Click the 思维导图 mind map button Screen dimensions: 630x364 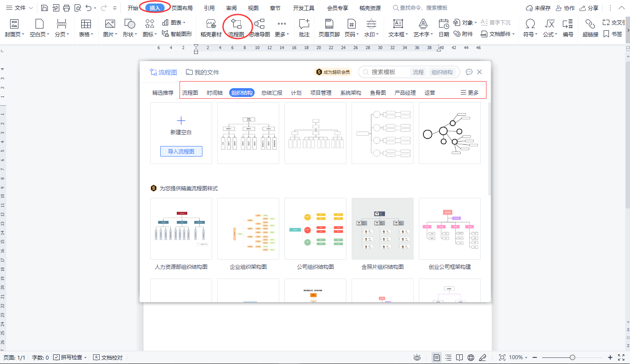259,29
